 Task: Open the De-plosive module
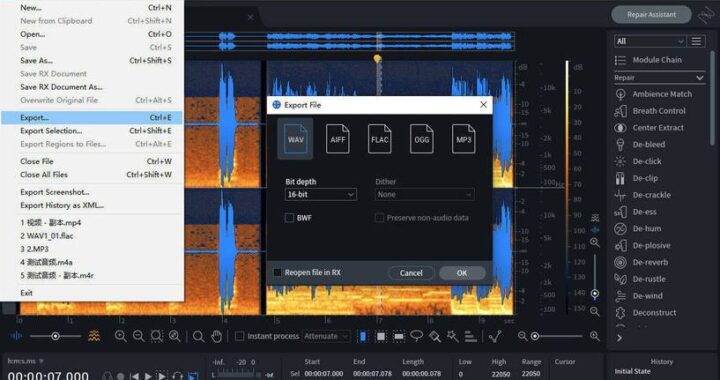coord(643,246)
